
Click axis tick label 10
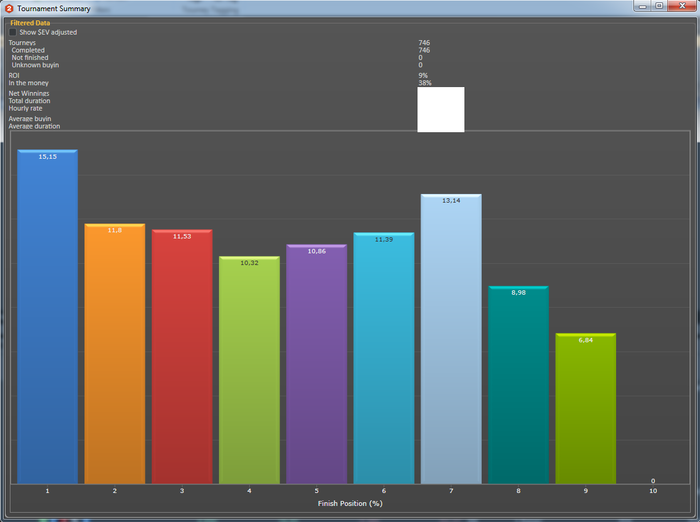click(653, 491)
